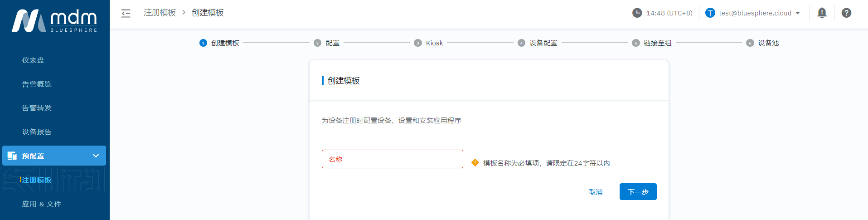Select 注册模板 submenu item
This screenshot has height=220, width=868.
click(37, 180)
